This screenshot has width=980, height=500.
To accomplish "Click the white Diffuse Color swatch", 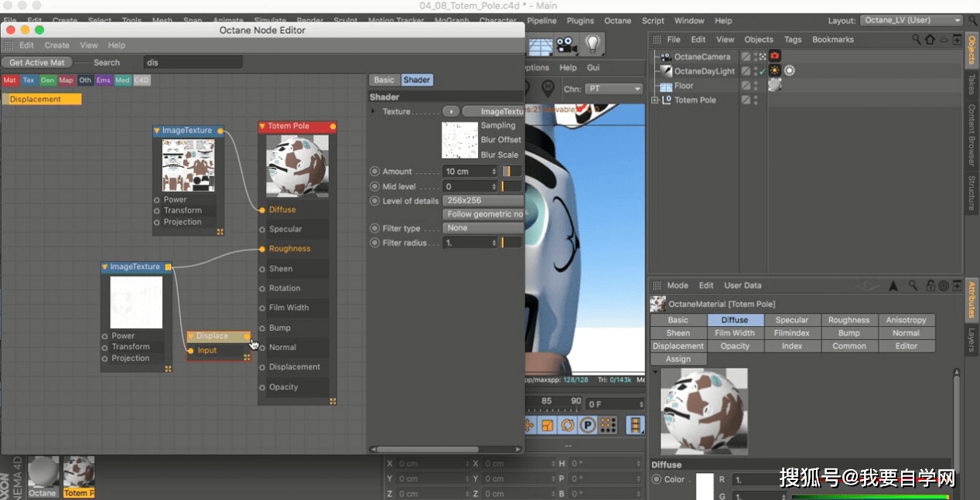I will pos(705,485).
